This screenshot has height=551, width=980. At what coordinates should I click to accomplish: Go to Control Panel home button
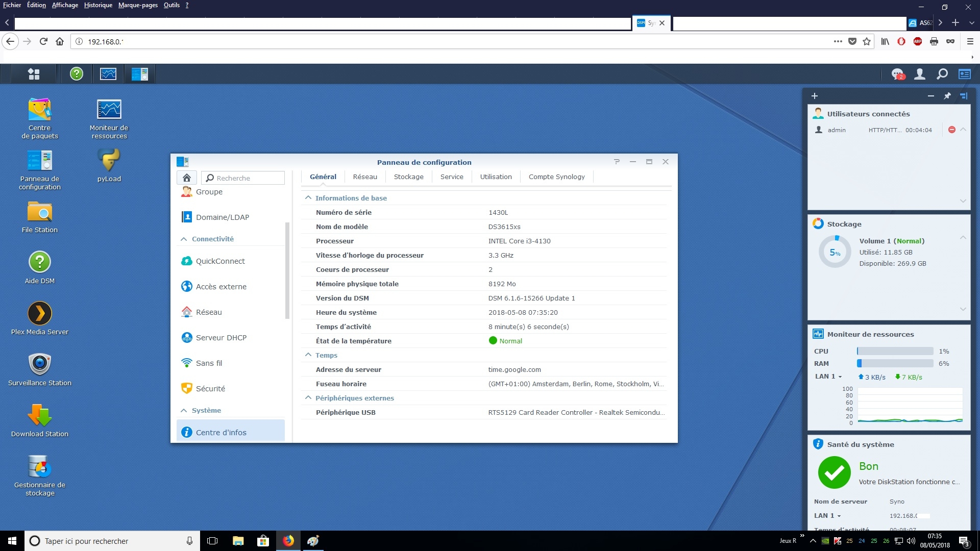tap(187, 178)
